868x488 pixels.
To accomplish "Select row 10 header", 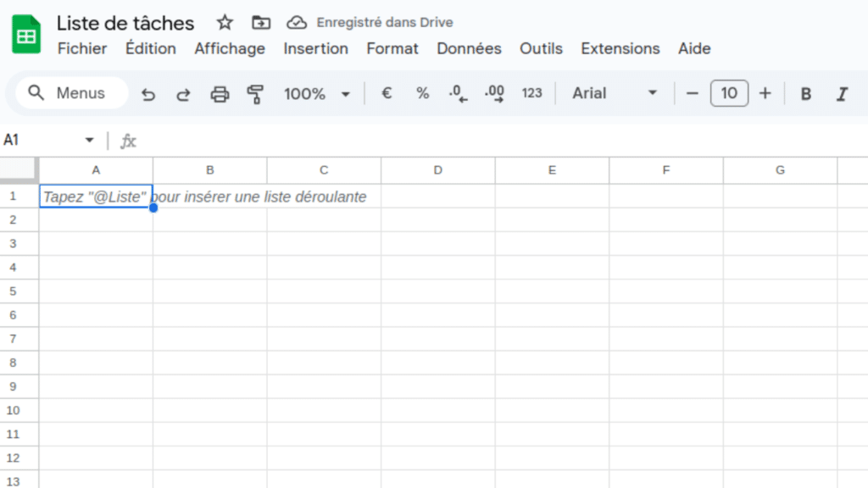I will tap(19, 411).
